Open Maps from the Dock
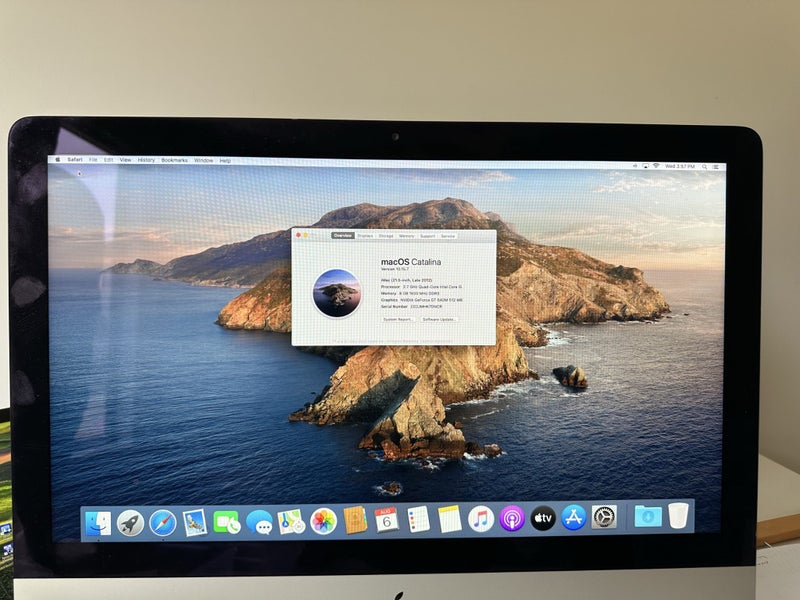Image resolution: width=800 pixels, height=600 pixels. [x=291, y=521]
